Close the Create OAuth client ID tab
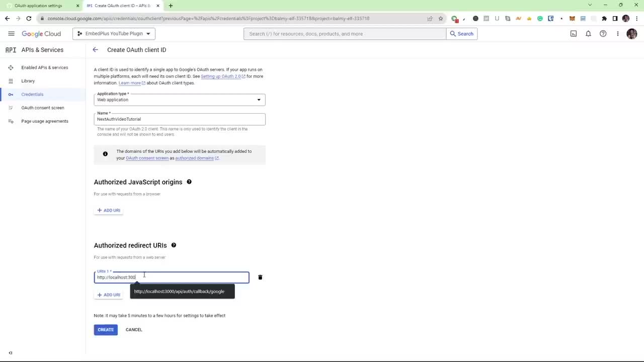This screenshot has width=644, height=362. coord(158,6)
